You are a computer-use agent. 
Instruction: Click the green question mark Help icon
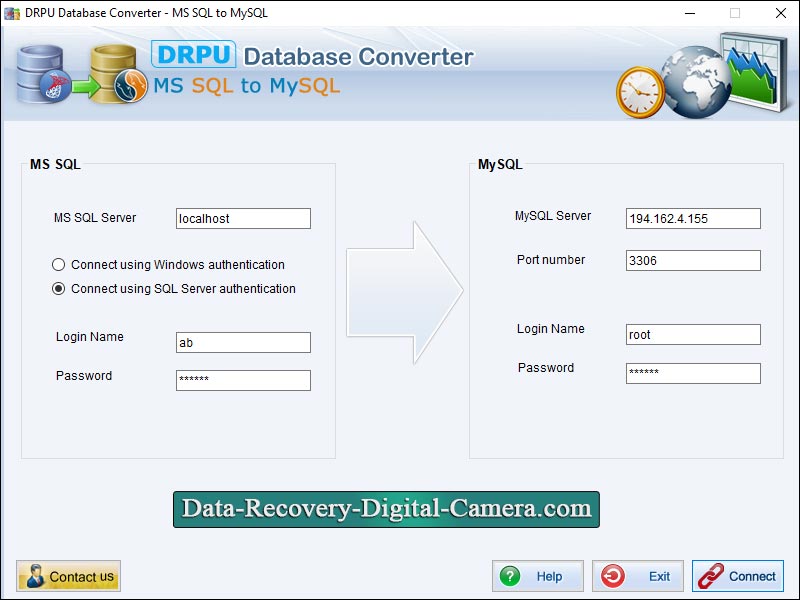click(510, 576)
